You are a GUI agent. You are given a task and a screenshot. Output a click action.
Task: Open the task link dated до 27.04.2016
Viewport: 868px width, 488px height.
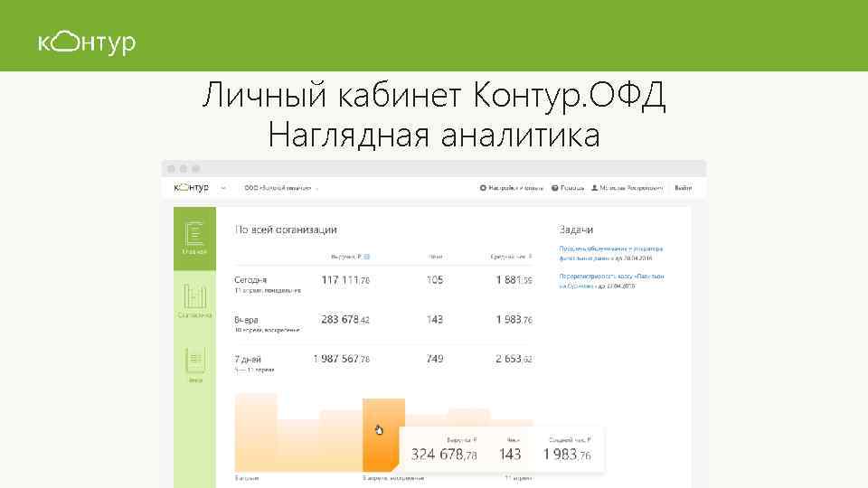[611, 281]
